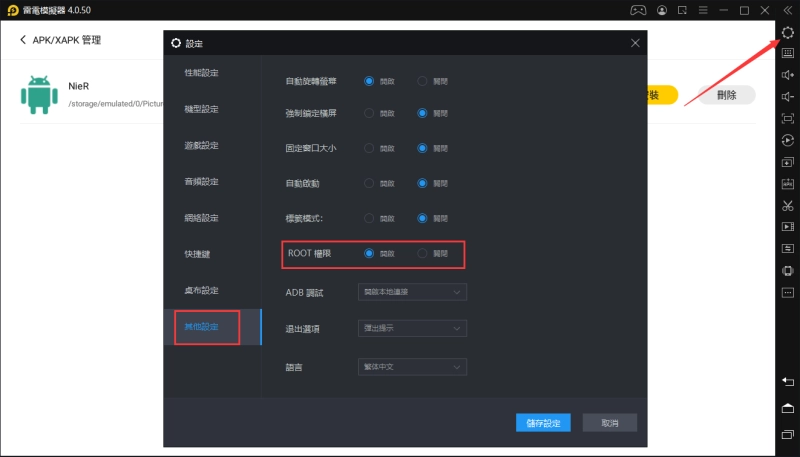Open the ADB 調試 dropdown
This screenshot has width=800, height=457.
point(412,292)
